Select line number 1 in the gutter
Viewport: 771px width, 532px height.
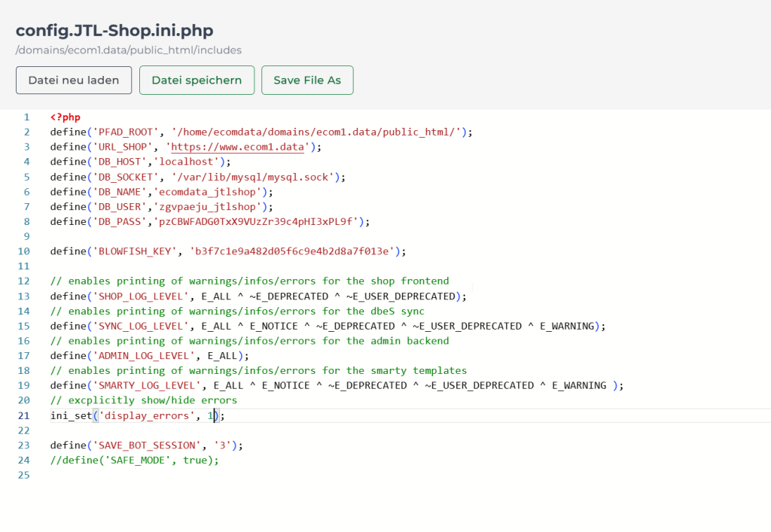26,117
